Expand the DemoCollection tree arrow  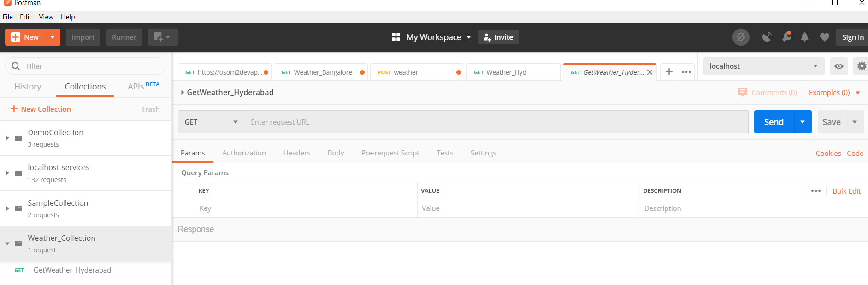(x=7, y=138)
